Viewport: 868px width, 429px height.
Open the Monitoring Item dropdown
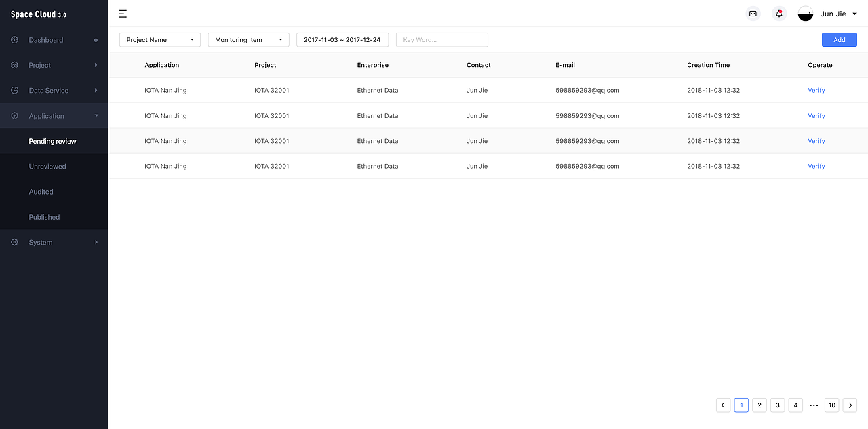pyautogui.click(x=249, y=40)
